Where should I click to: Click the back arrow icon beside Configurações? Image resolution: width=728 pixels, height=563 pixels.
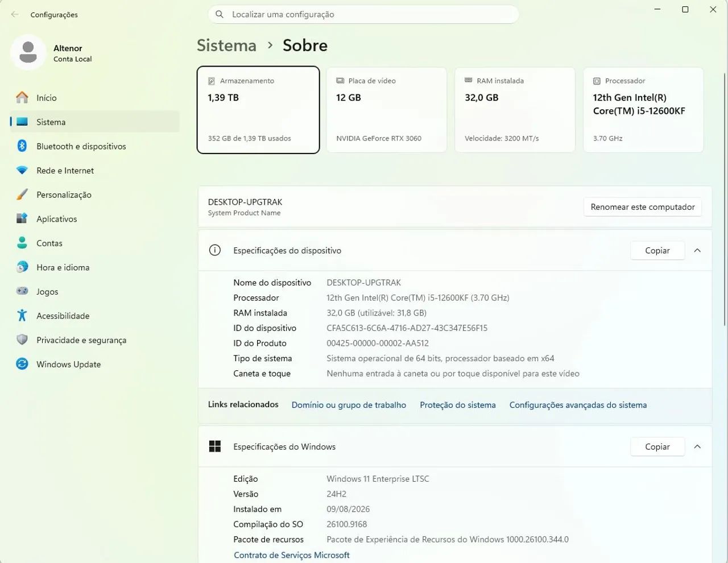pyautogui.click(x=15, y=14)
